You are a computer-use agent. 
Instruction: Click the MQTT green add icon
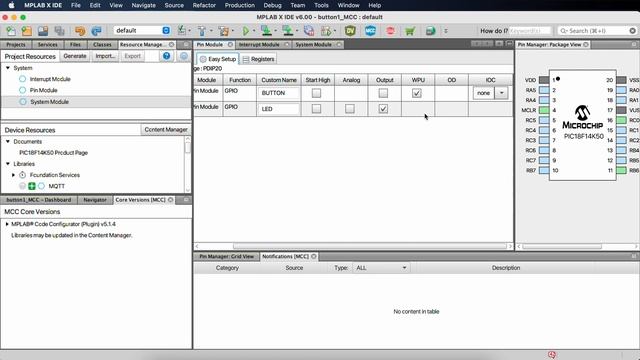[x=32, y=186]
